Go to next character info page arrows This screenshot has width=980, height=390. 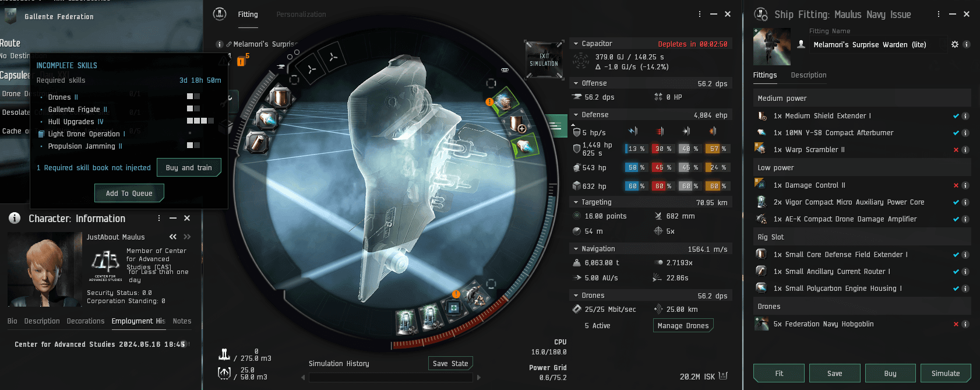(x=187, y=237)
